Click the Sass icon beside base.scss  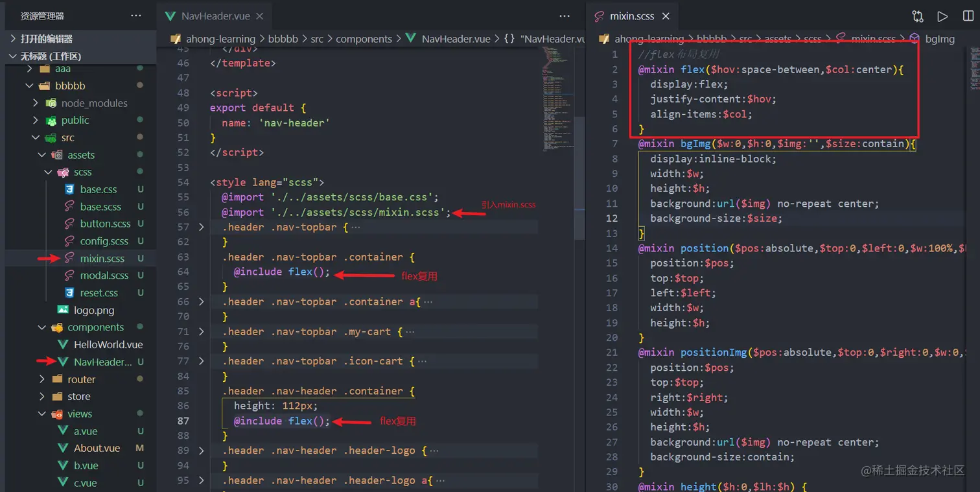point(69,207)
